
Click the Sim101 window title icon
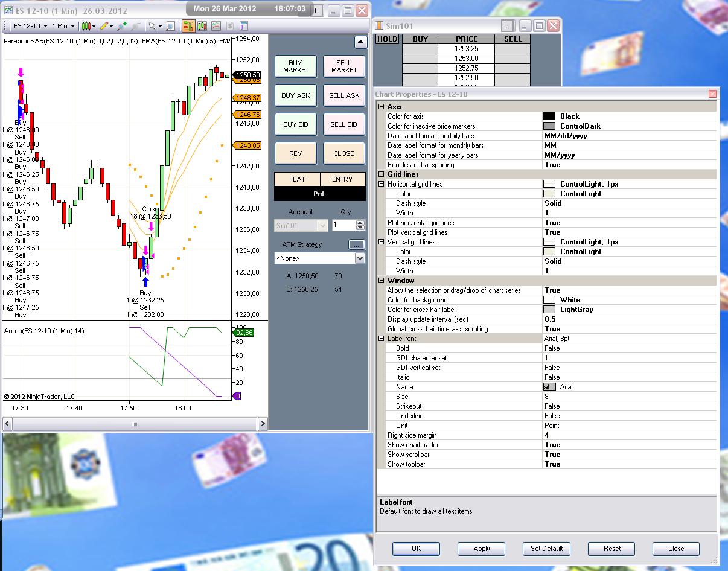tap(379, 25)
